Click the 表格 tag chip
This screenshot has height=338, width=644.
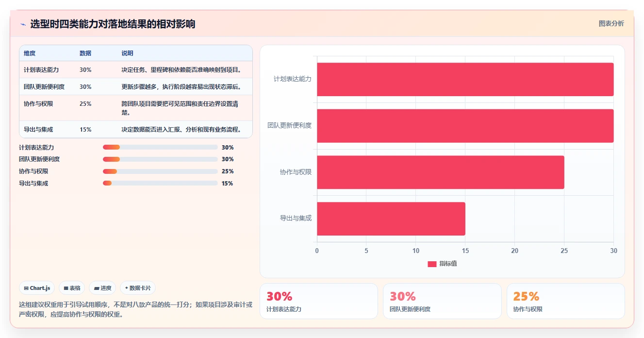(72, 288)
